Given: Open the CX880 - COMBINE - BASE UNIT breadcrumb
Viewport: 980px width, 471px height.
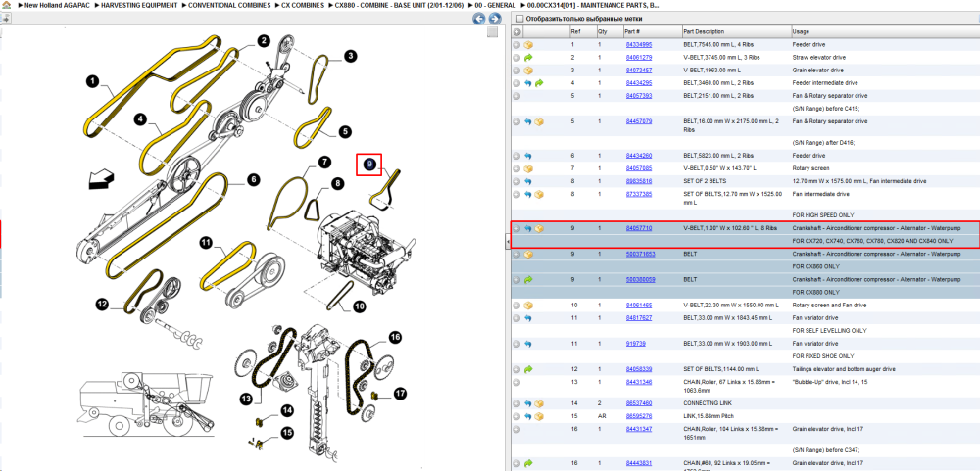Looking at the screenshot, I should click(399, 5).
